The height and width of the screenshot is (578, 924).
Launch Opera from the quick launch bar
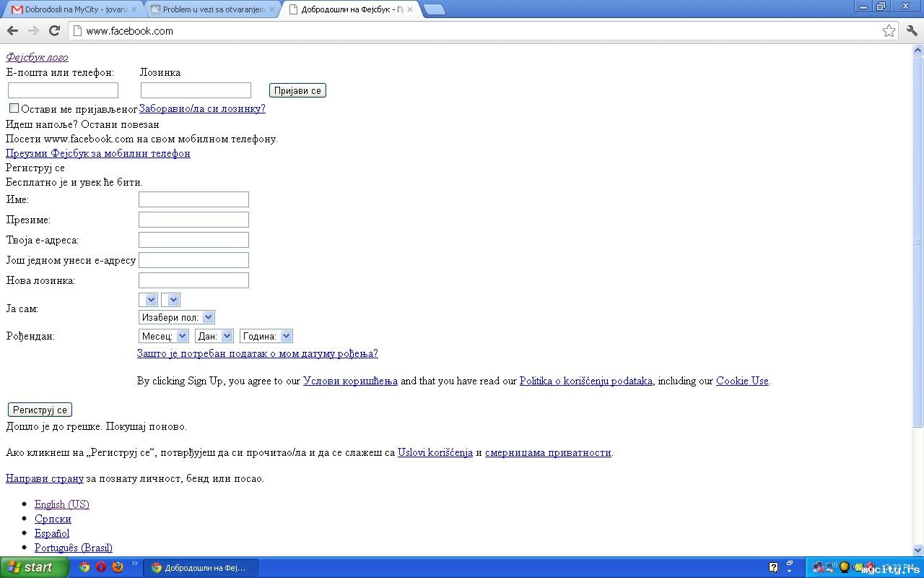[x=101, y=567]
